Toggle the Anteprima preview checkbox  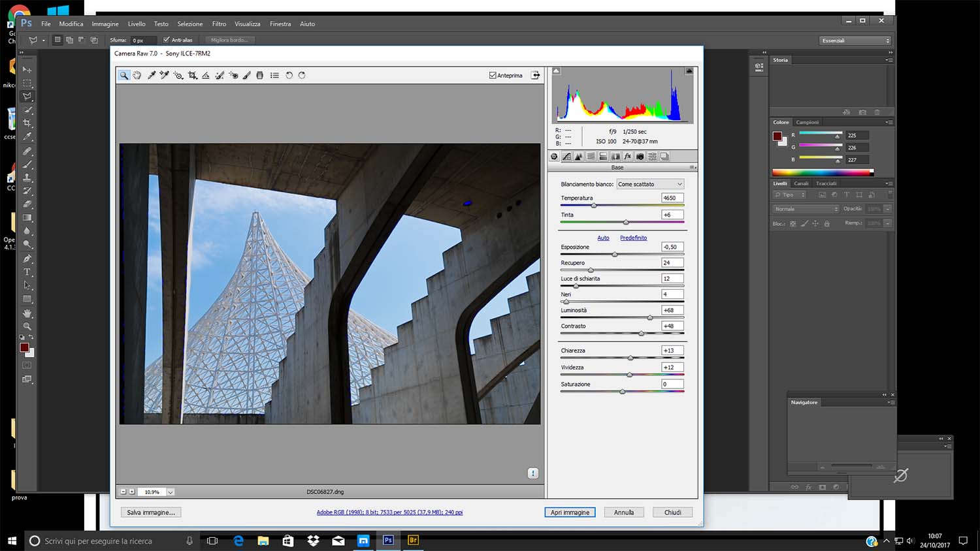coord(493,75)
